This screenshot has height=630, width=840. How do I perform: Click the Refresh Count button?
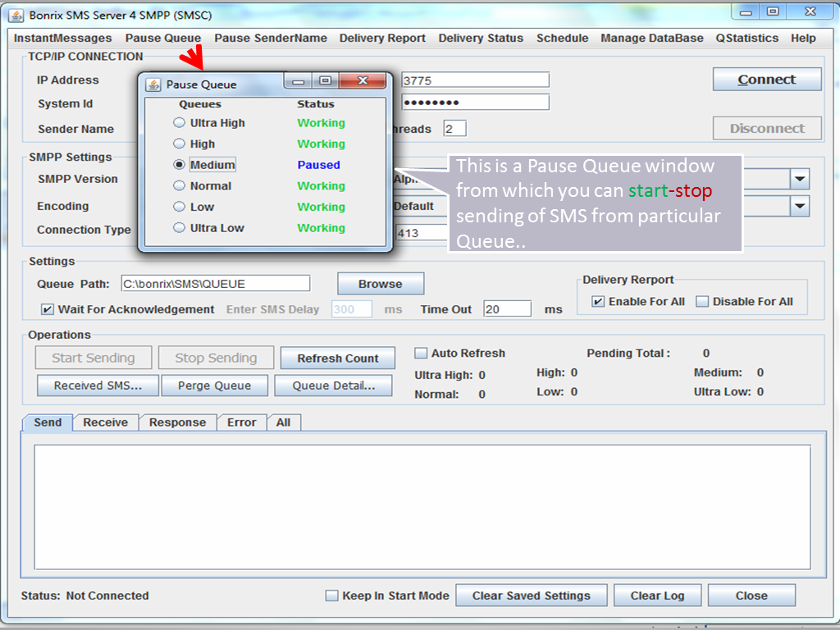[x=337, y=358]
